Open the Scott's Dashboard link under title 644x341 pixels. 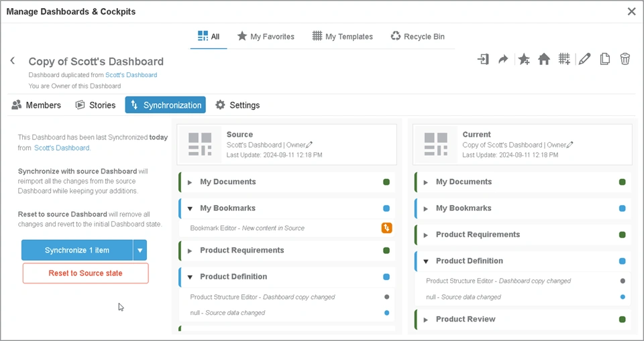(x=131, y=75)
